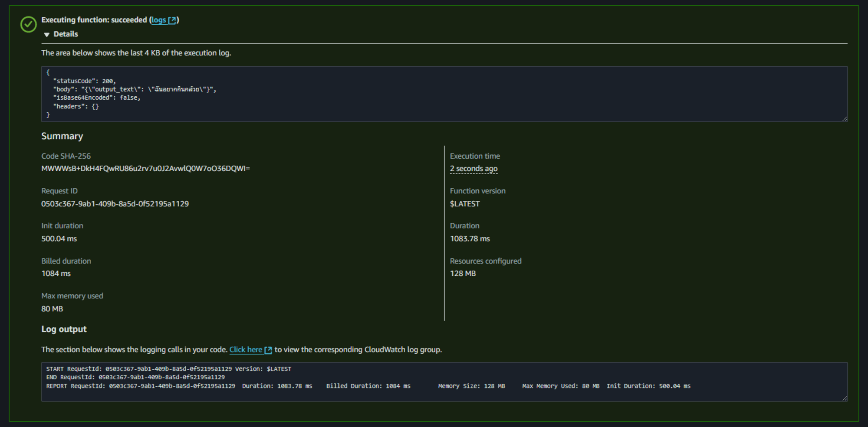
Task: Click the green success checkmark icon
Action: pyautogui.click(x=29, y=24)
